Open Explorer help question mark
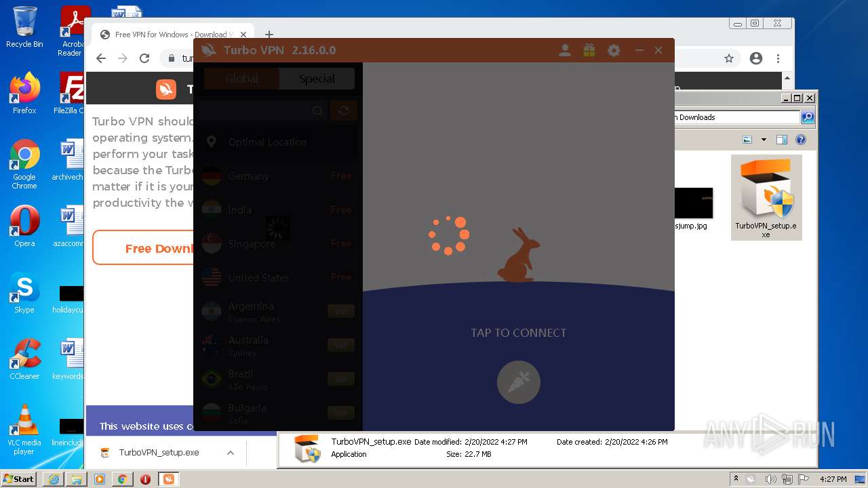 [801, 140]
